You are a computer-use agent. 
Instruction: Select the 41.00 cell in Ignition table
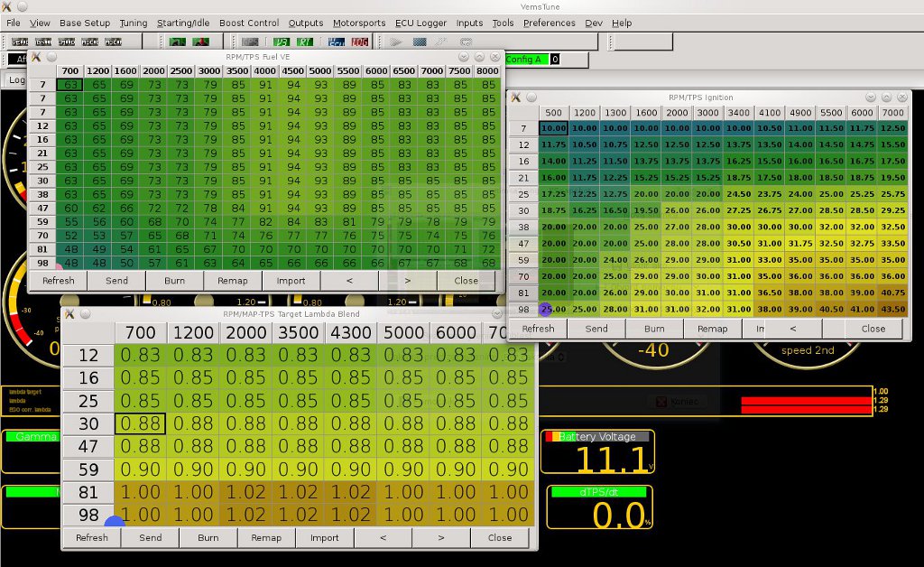[862, 309]
